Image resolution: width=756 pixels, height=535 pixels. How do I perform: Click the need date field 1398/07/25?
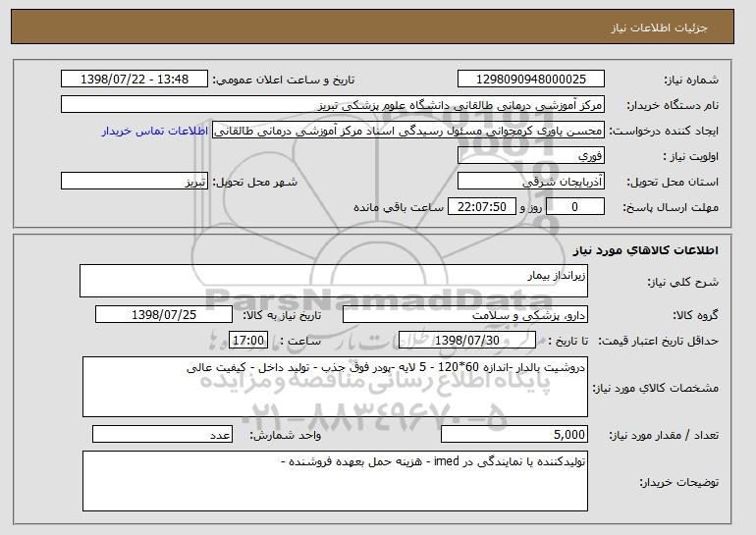click(x=164, y=315)
